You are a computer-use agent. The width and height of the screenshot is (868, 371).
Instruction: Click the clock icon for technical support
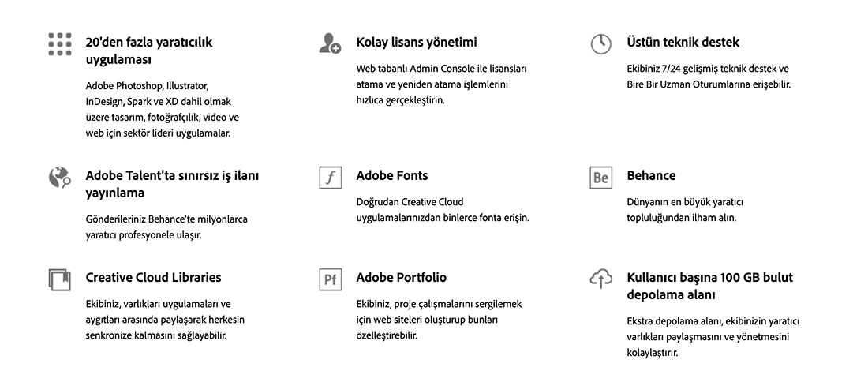coord(600,43)
